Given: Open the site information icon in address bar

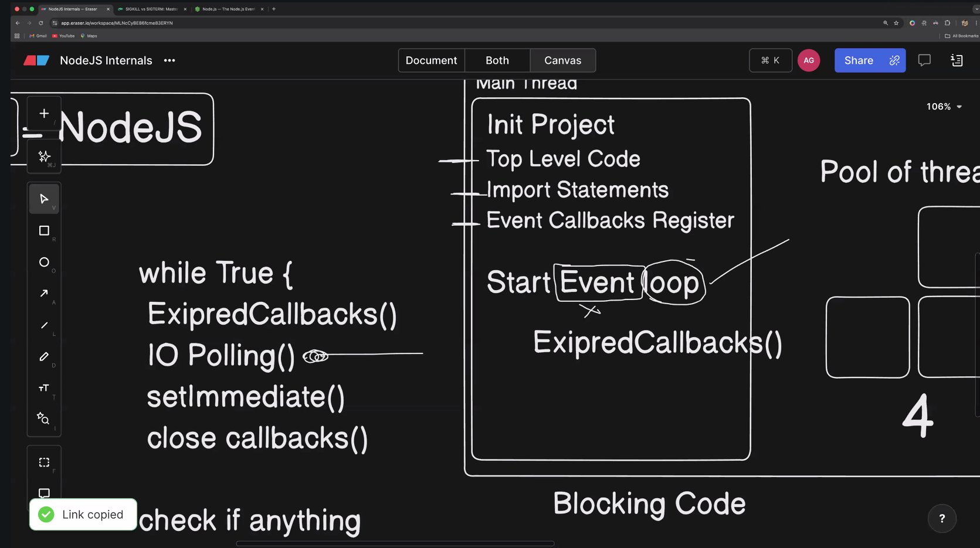Looking at the screenshot, I should 55,23.
